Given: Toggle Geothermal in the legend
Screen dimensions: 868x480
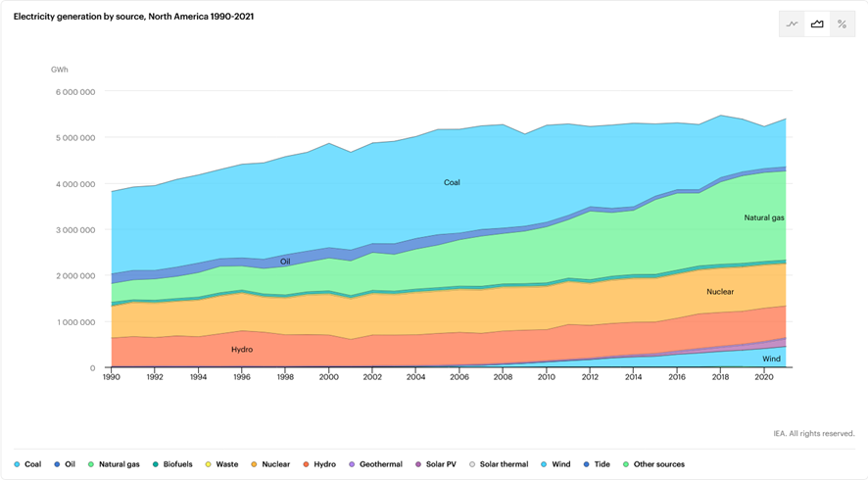Looking at the screenshot, I should pos(375,464).
